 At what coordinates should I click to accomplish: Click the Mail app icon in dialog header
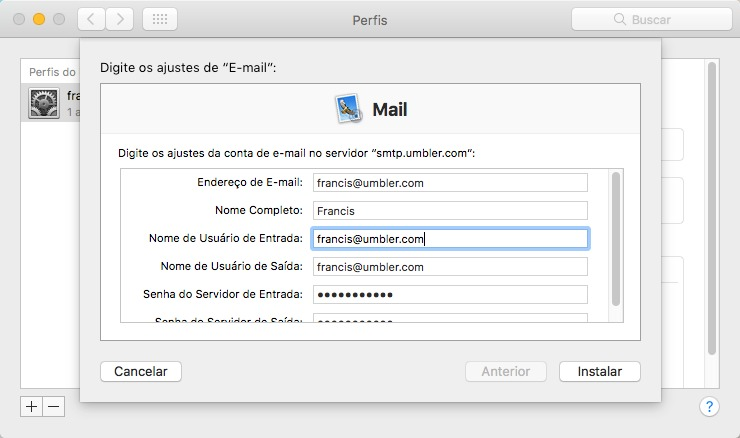click(x=349, y=109)
